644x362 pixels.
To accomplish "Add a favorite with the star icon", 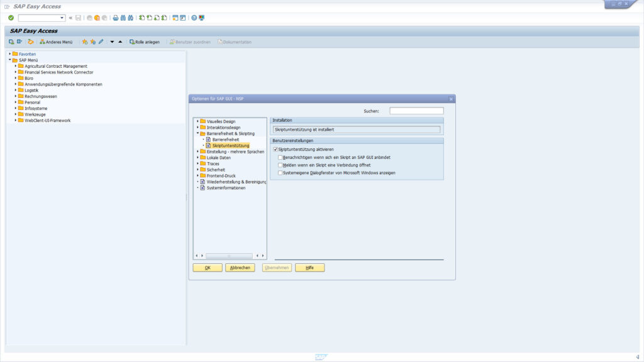I will click(x=84, y=40).
